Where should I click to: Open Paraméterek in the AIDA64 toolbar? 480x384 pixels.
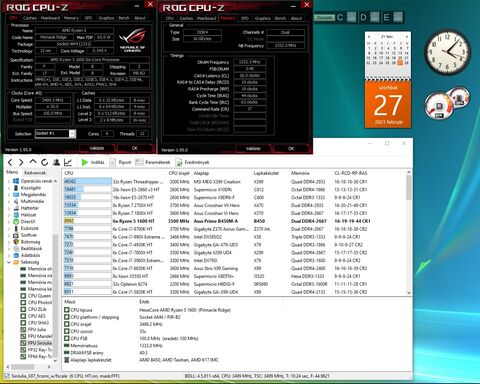pyautogui.click(x=153, y=162)
